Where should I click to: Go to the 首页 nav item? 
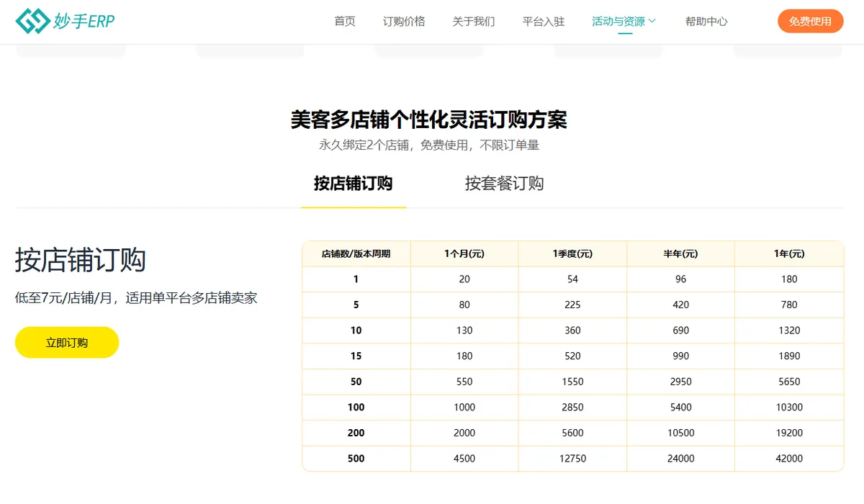345,22
